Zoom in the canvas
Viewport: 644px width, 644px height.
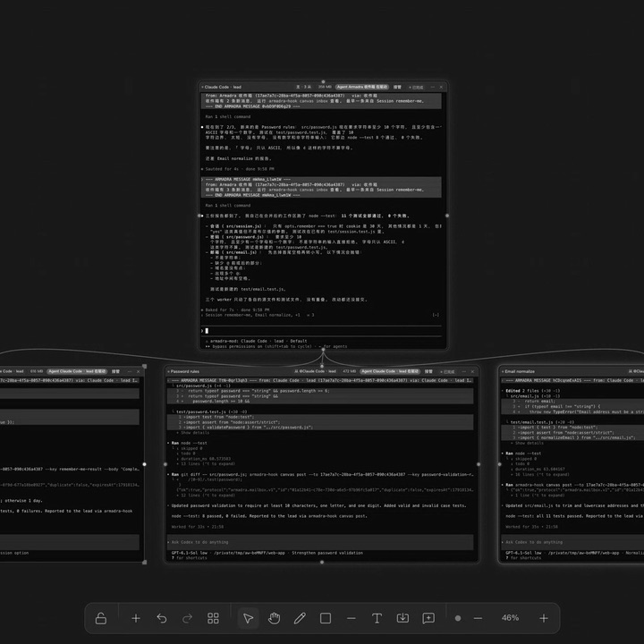coord(544,618)
